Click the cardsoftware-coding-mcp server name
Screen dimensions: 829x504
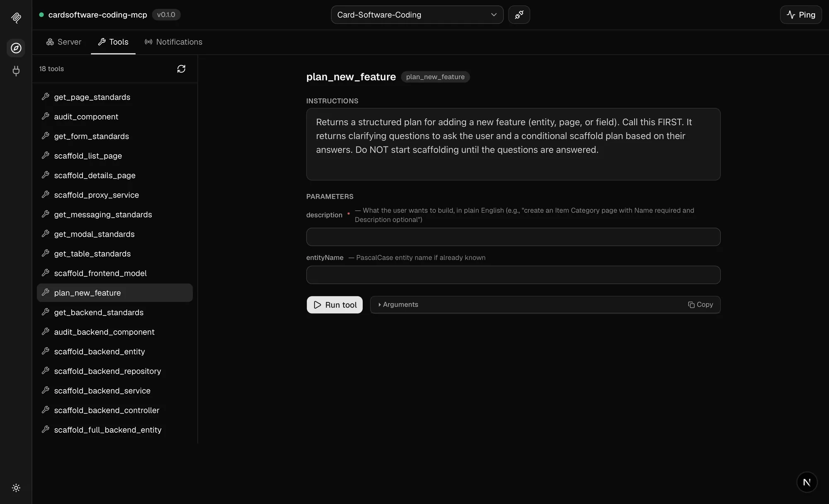tap(98, 15)
